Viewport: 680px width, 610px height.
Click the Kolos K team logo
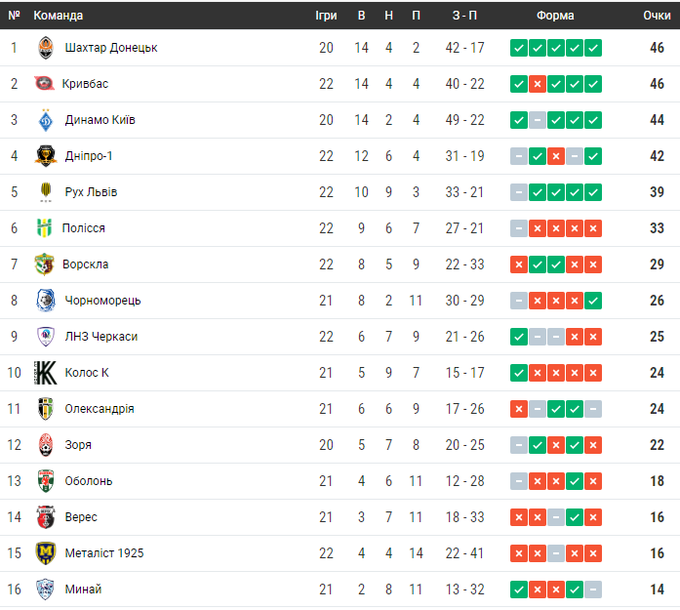(44, 372)
